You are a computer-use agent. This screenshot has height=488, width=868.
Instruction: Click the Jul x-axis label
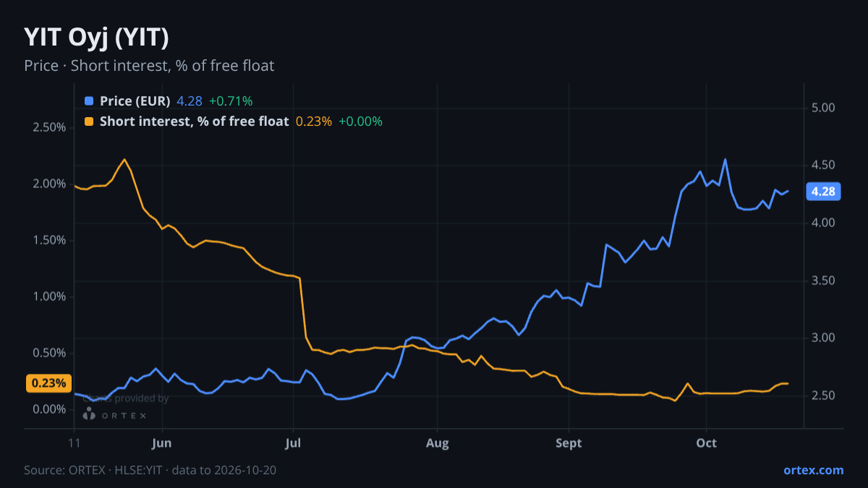point(293,442)
